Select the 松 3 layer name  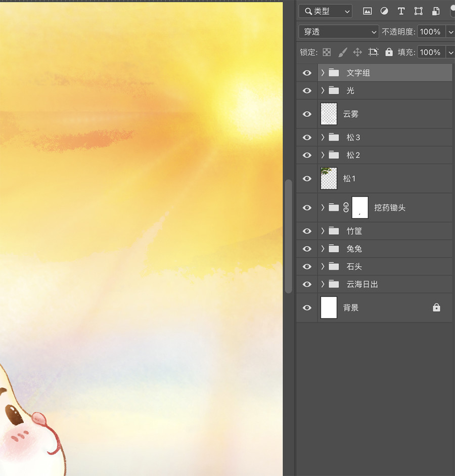coord(353,138)
